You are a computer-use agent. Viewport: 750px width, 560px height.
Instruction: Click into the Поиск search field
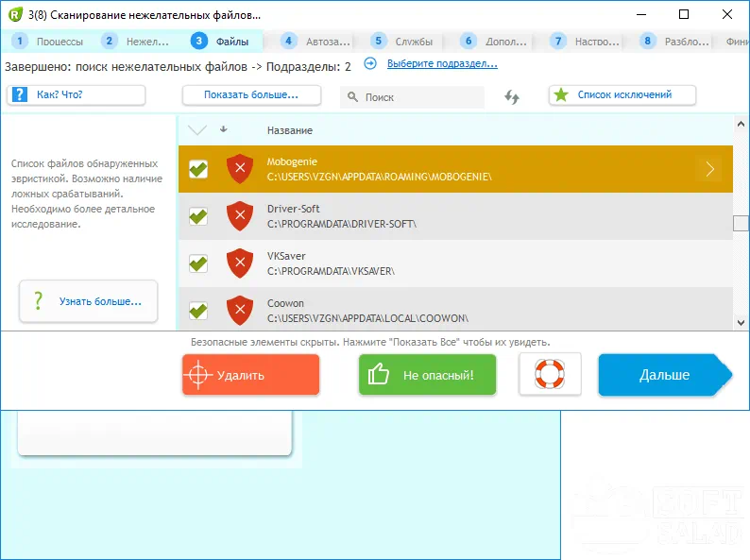pyautogui.click(x=412, y=97)
